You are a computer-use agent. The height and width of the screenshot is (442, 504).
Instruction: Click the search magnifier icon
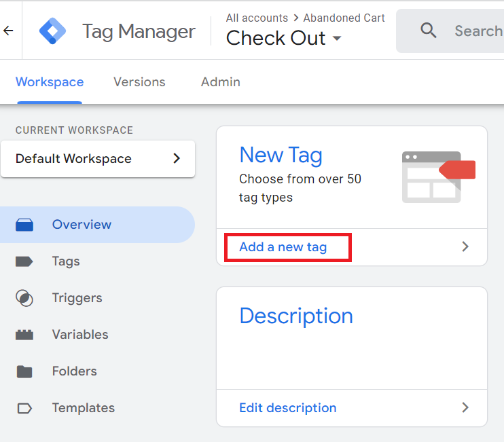point(429,31)
